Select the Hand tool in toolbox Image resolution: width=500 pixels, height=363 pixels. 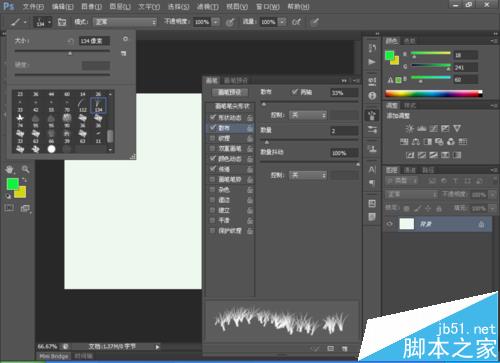(x=9, y=169)
